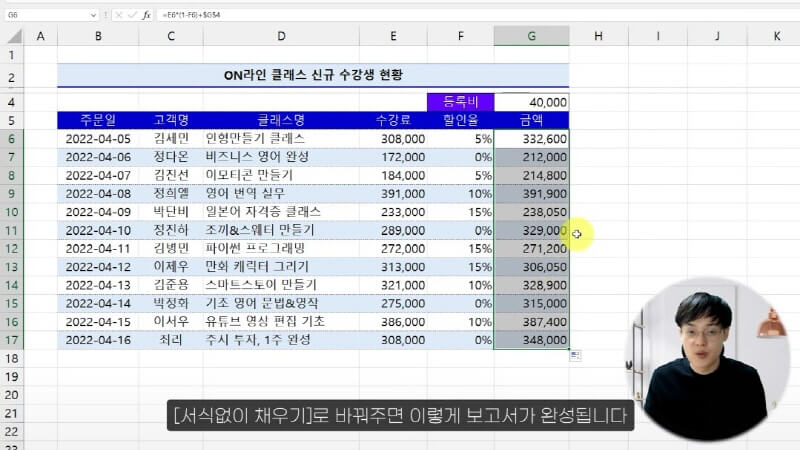Screen dimensions: 800x450
Task: Select row 1 header
Action: [x=12, y=55]
